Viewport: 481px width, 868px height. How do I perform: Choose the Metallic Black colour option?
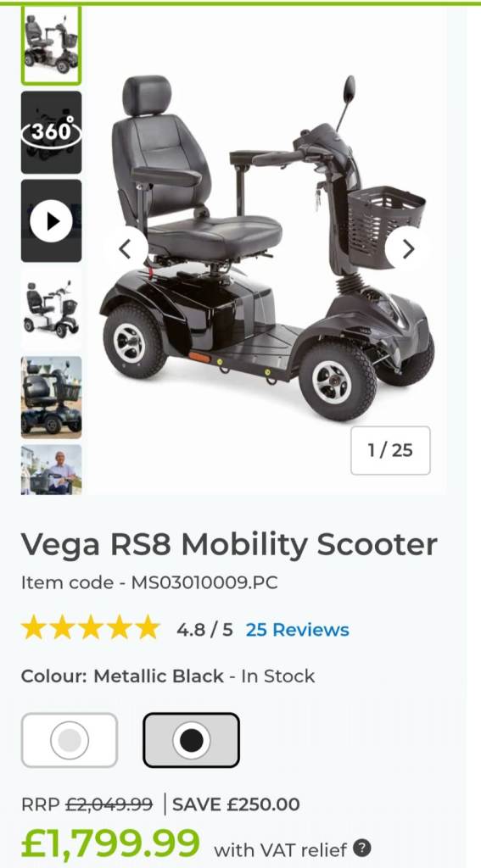(x=191, y=740)
